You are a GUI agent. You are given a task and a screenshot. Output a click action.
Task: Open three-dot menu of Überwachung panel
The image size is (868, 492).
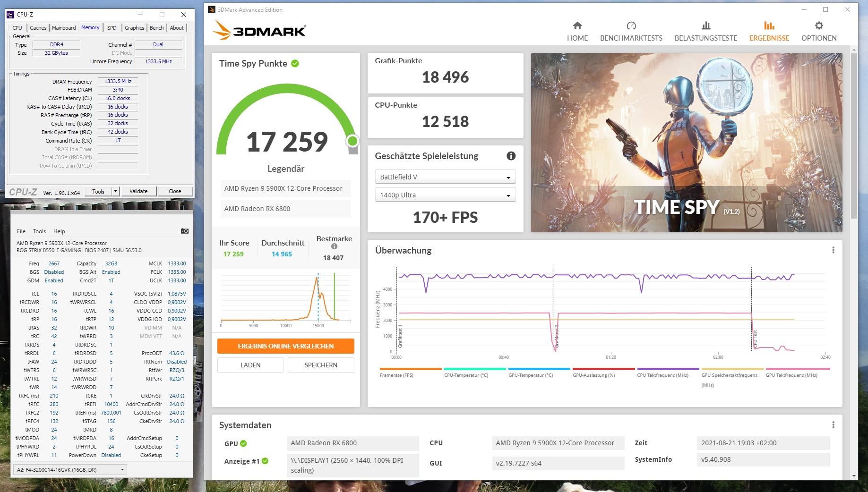(x=833, y=250)
